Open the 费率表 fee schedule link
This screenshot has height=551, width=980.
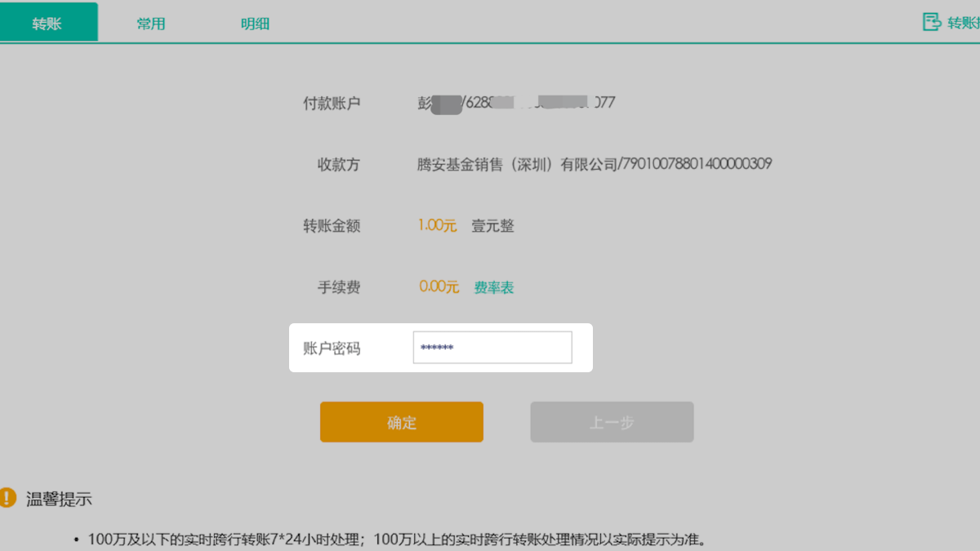click(494, 287)
